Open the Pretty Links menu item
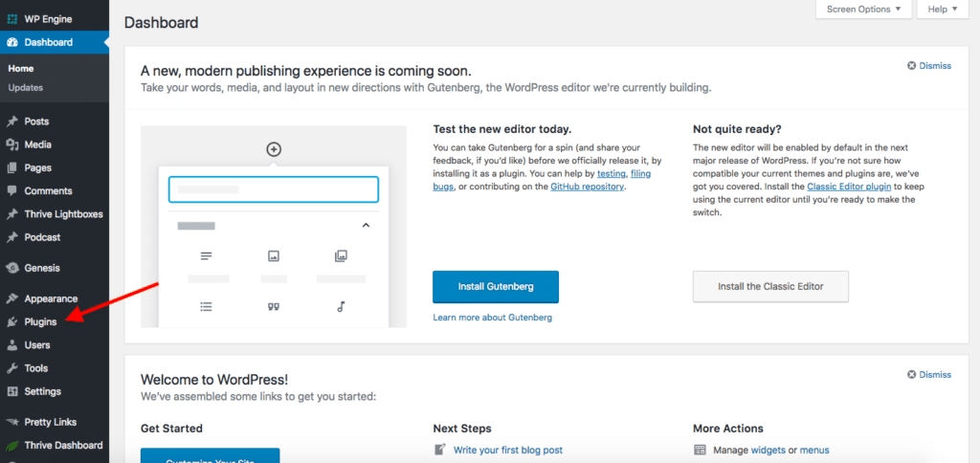Viewport: 980px width, 463px height. 50,422
